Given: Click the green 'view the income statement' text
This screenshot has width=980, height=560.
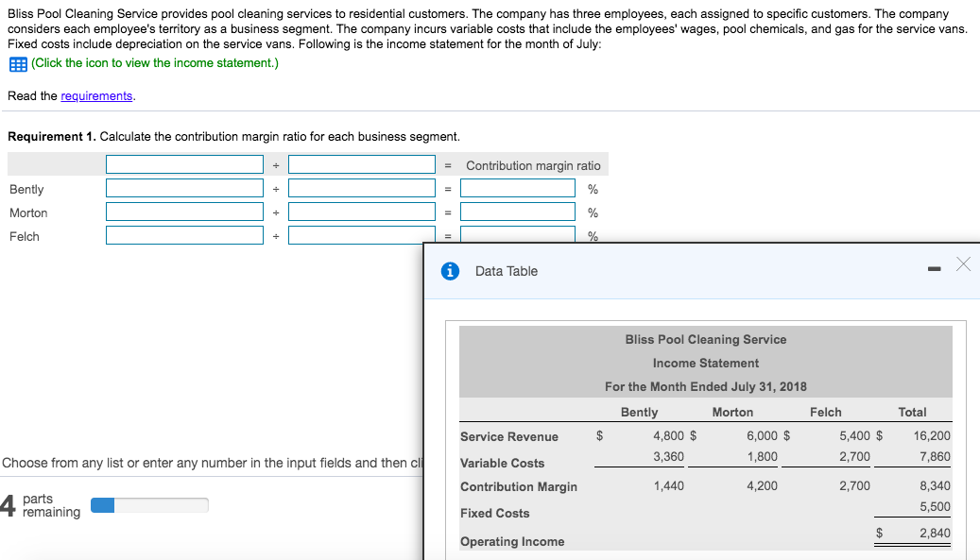Looking at the screenshot, I should (x=155, y=63).
